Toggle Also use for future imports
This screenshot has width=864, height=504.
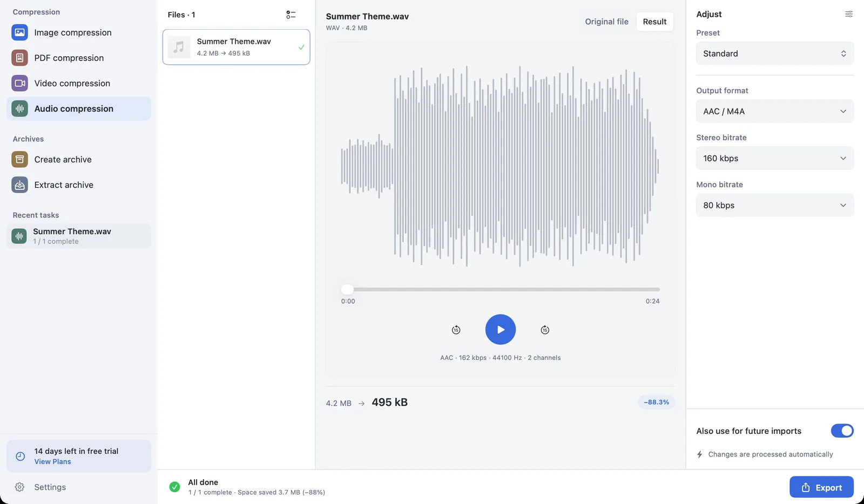(842, 431)
